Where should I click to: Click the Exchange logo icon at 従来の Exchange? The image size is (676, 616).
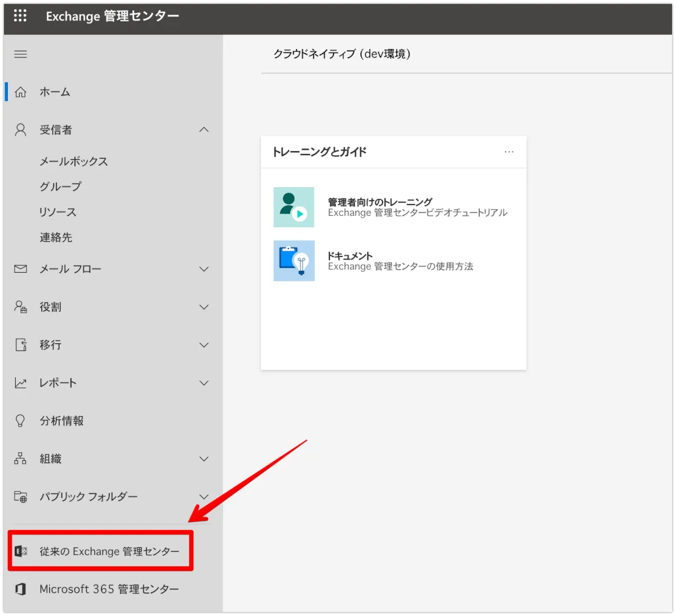coord(20,551)
